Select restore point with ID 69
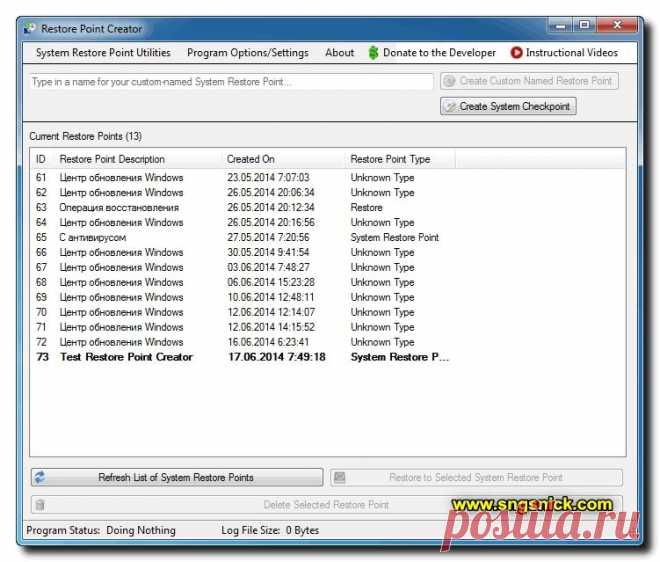 pyautogui.click(x=243, y=297)
